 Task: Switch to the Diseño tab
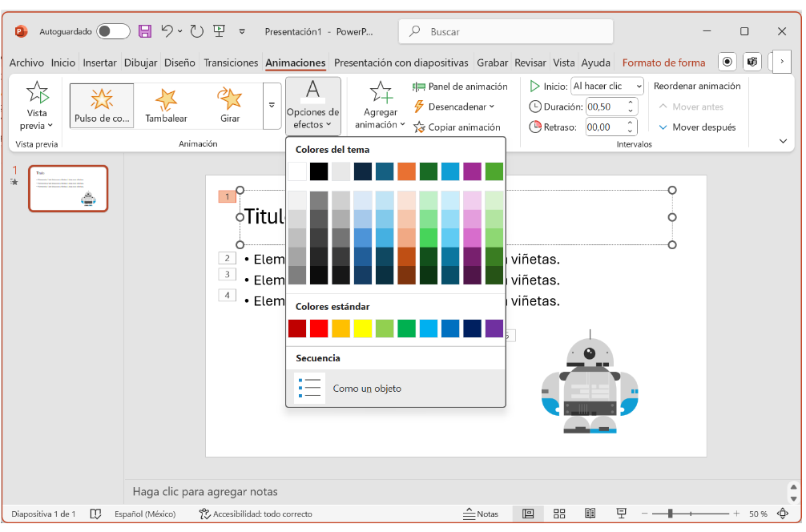[179, 62]
